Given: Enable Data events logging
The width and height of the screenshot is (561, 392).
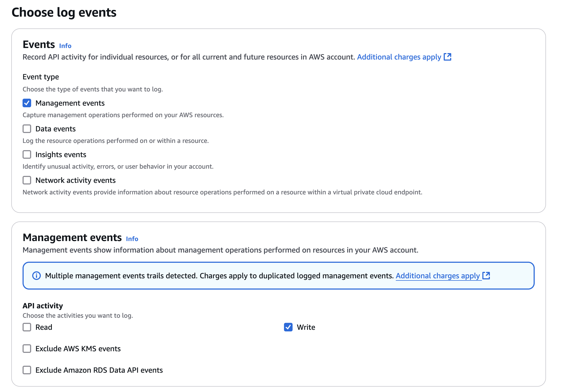Looking at the screenshot, I should (x=27, y=129).
